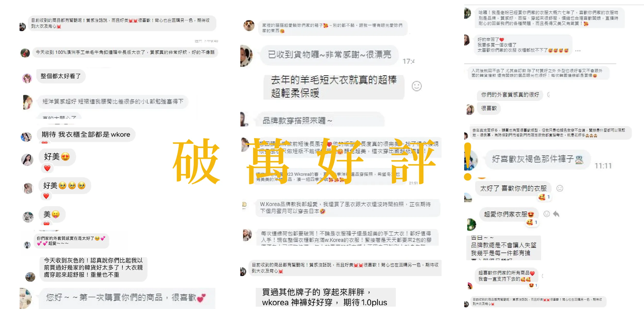Viewport: 644px width, 322px height.
Task: Click the red heart reaction under 好美 with heart-eyes emoji
Action: tap(47, 168)
